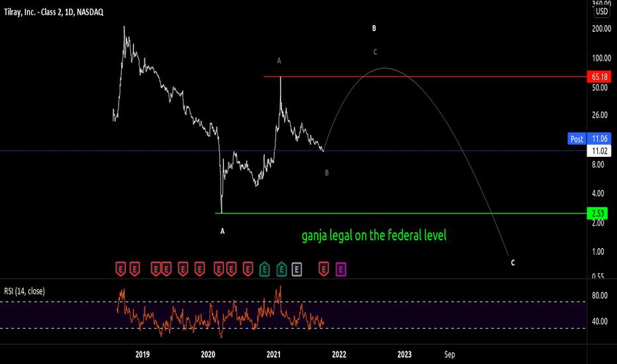617x364 pixels.
Task: Select the 'ganja legal on the federal level' text note
Action: [x=374, y=236]
